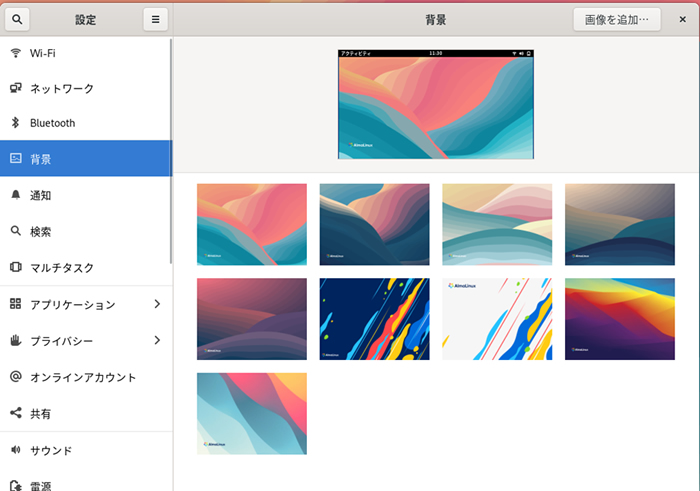The image size is (700, 491).
Task: Open the 検索 settings panel
Action: (41, 231)
